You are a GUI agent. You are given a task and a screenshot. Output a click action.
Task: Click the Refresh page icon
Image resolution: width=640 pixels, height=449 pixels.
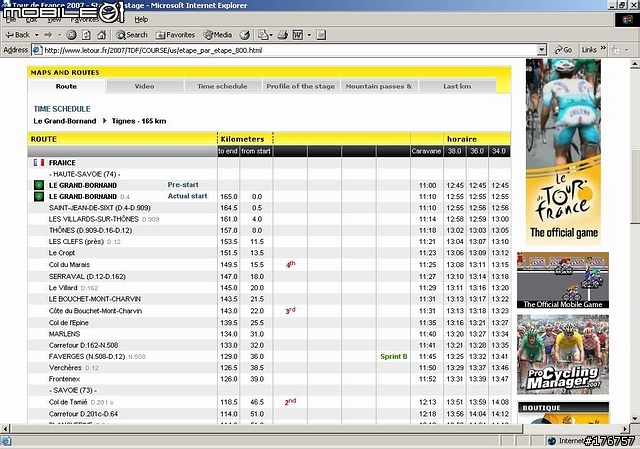86,35
